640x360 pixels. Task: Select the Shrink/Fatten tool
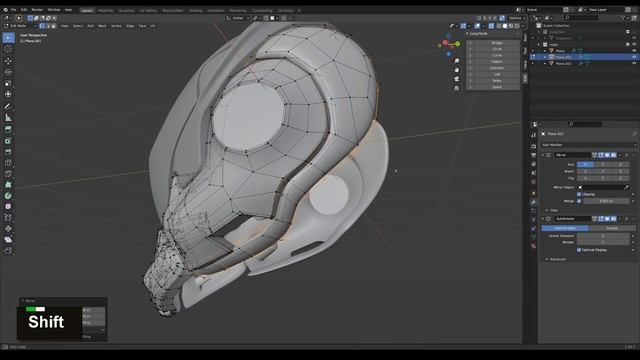tap(8, 229)
